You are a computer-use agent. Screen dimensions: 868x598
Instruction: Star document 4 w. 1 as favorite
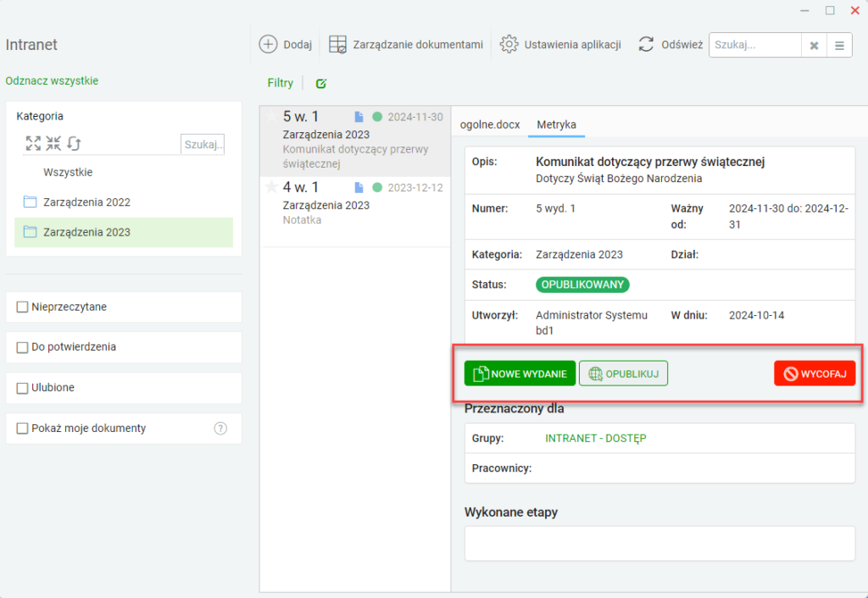click(x=271, y=187)
